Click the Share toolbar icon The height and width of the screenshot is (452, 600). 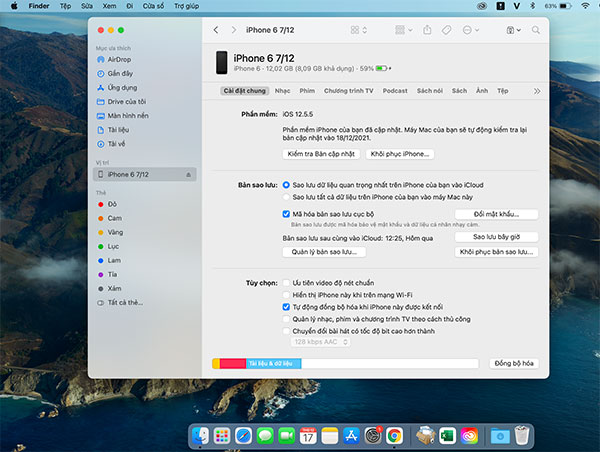(427, 30)
